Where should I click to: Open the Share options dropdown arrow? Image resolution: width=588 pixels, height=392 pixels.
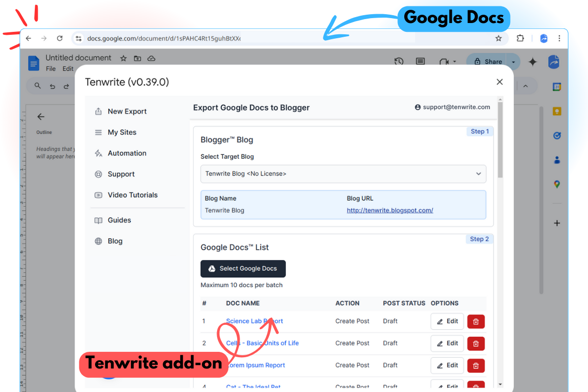pos(513,62)
